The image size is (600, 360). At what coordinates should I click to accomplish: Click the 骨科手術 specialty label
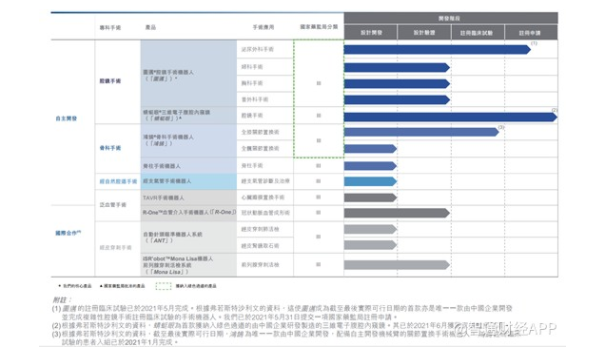110,148
